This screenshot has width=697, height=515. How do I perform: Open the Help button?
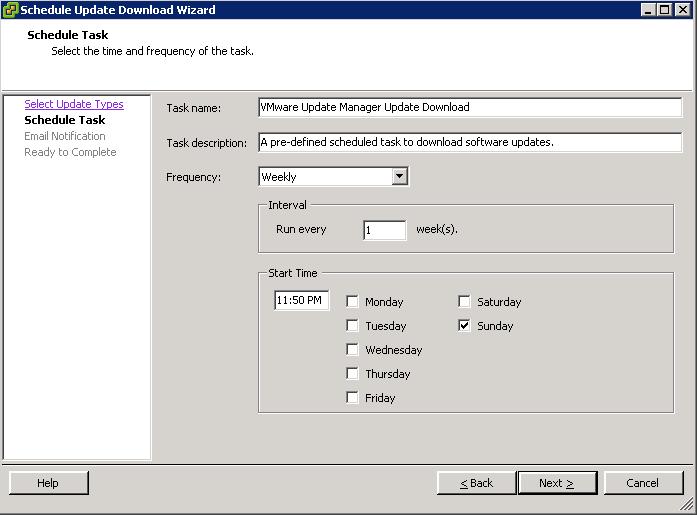49,483
